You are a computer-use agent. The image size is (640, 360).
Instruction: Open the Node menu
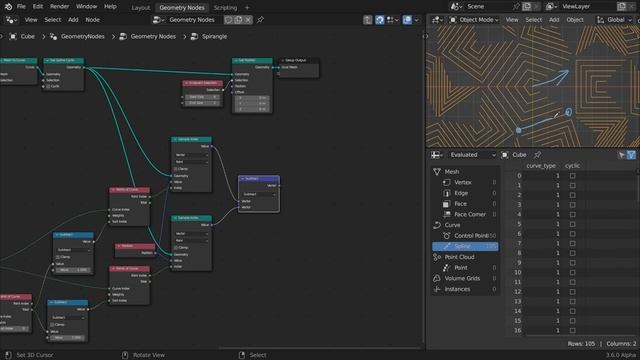(x=92, y=20)
